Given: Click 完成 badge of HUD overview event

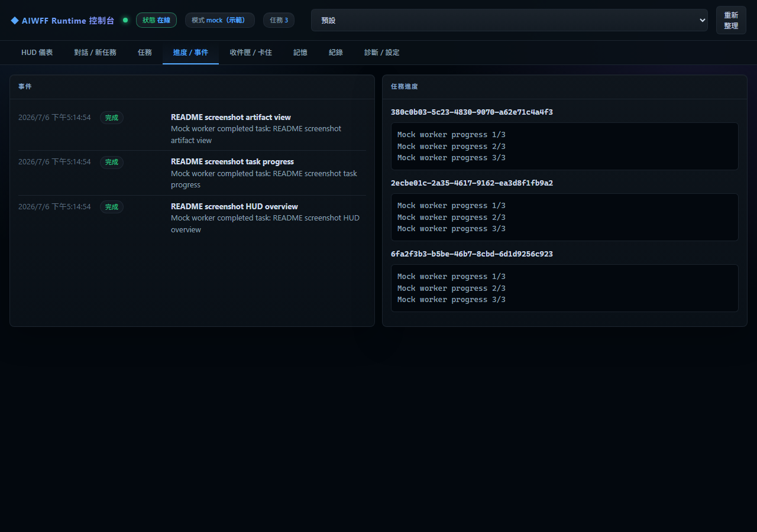Looking at the screenshot, I should click(x=112, y=207).
